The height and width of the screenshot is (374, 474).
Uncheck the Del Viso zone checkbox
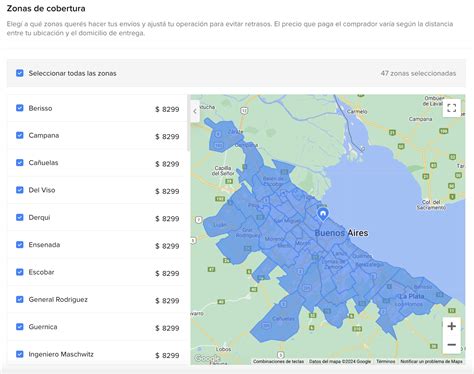[20, 190]
